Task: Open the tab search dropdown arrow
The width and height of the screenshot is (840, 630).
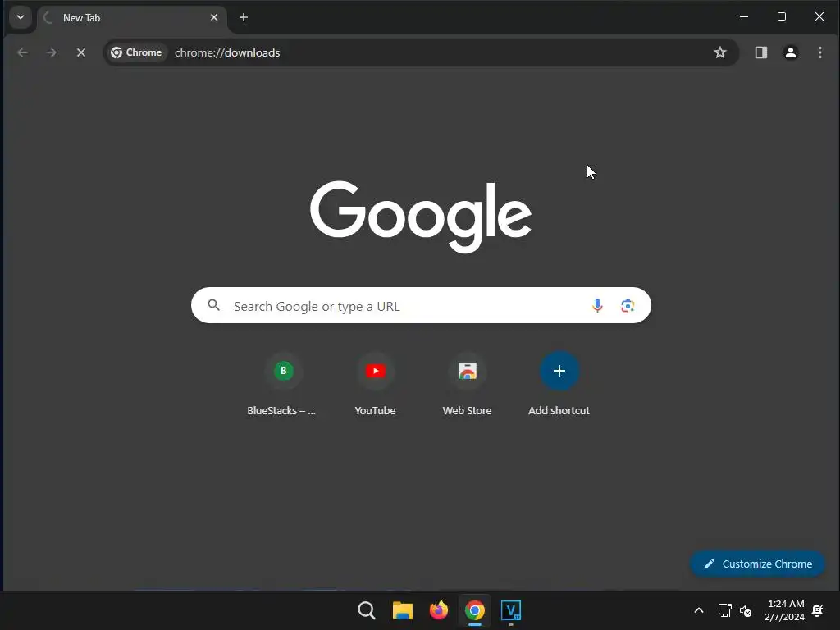Action: [21, 17]
